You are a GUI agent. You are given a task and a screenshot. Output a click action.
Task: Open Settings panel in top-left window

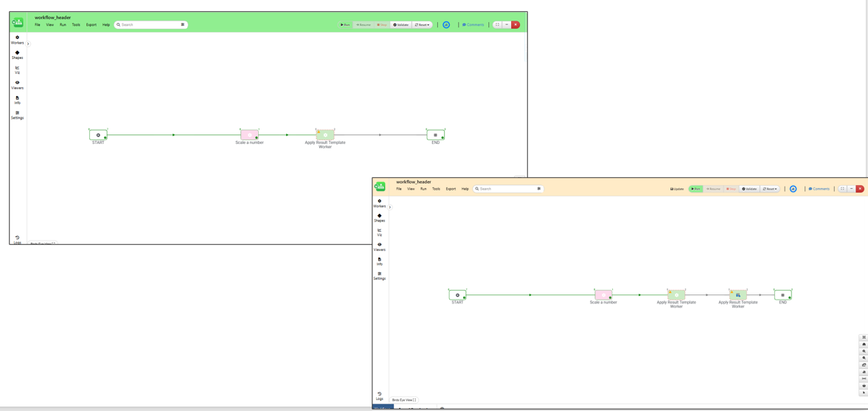(x=17, y=115)
